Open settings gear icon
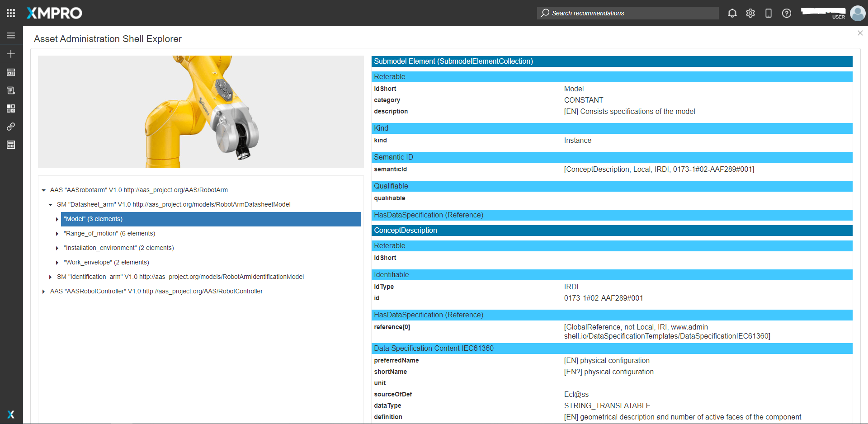This screenshot has height=424, width=868. coord(750,13)
